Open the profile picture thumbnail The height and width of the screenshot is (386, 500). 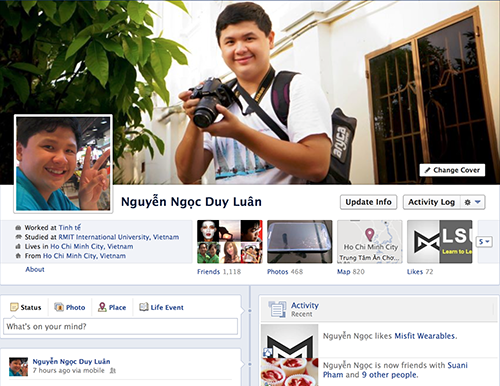[63, 164]
